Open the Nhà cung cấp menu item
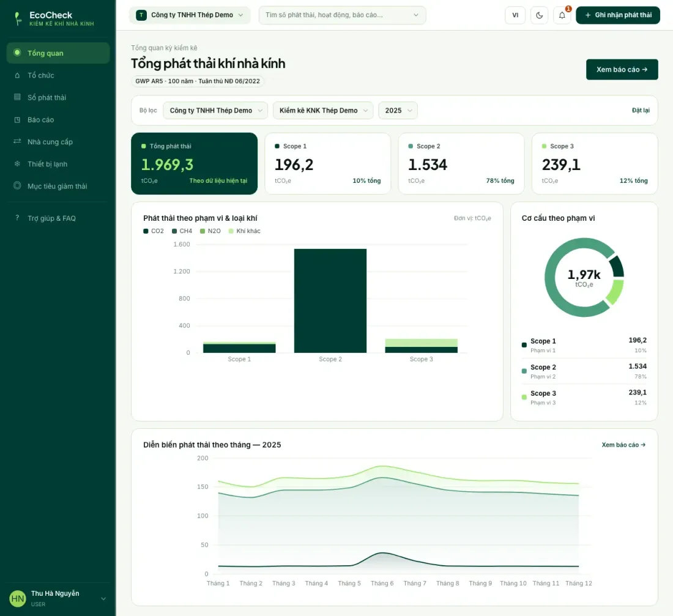Viewport: 673px width, 616px height. click(58, 142)
